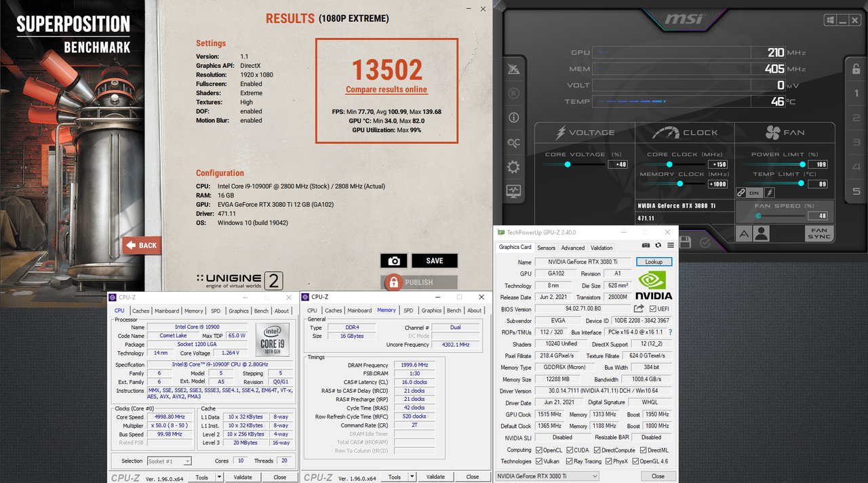This screenshot has width=868, height=483.
Task: Click the profile lock icon in Afterburner
Action: coord(856,69)
